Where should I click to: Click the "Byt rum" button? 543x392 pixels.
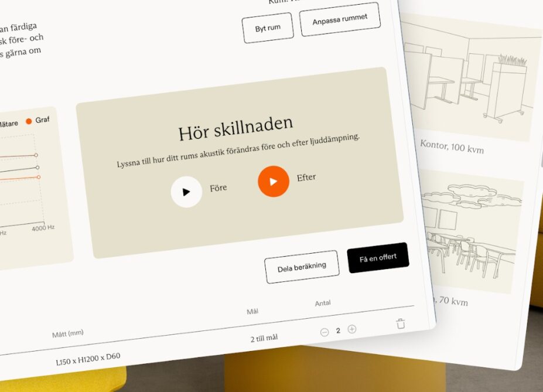click(267, 28)
